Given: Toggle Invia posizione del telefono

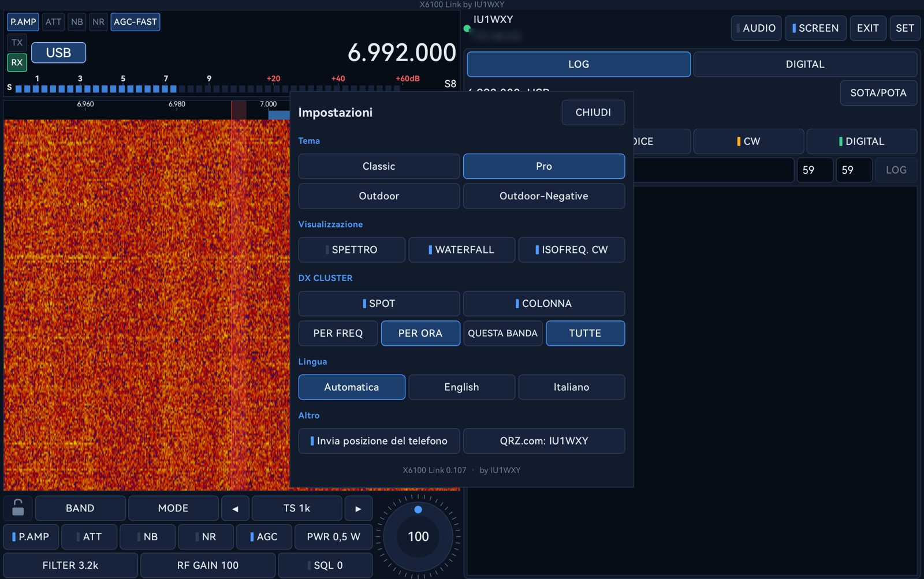Looking at the screenshot, I should pyautogui.click(x=379, y=441).
